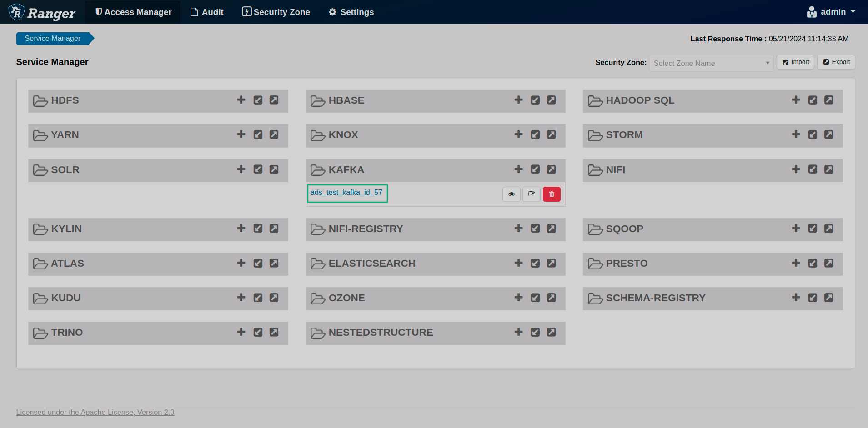Image resolution: width=868 pixels, height=428 pixels.
Task: Export the HBASE service
Action: pos(551,100)
